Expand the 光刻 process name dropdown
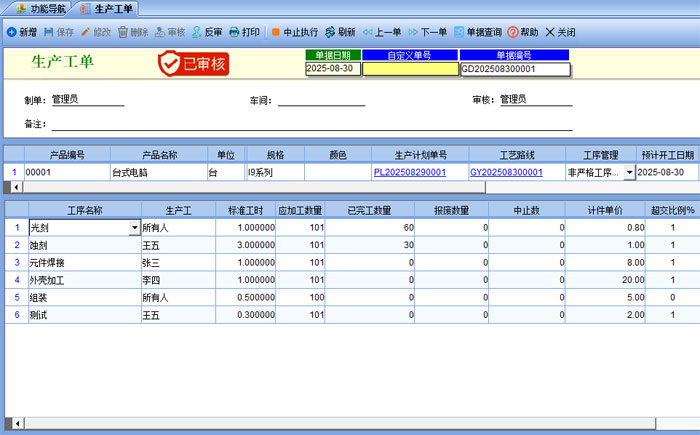Viewport: 700px width, 435px height. click(135, 228)
